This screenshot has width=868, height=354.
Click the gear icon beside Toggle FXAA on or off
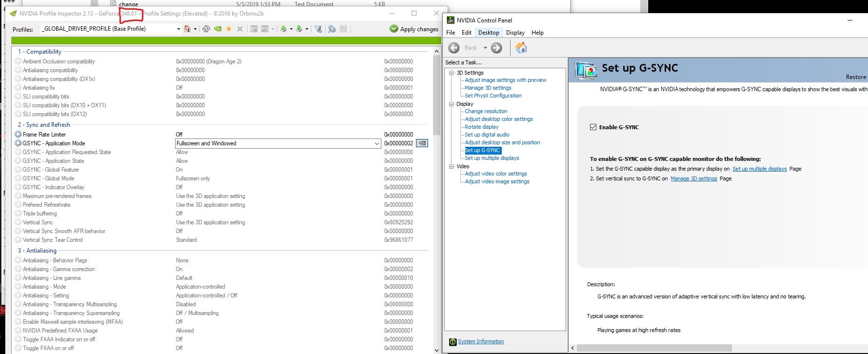pyautogui.click(x=18, y=348)
